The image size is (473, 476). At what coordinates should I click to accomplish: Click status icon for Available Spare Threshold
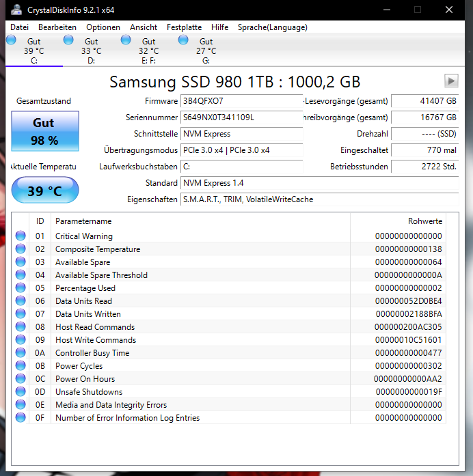[21, 275]
